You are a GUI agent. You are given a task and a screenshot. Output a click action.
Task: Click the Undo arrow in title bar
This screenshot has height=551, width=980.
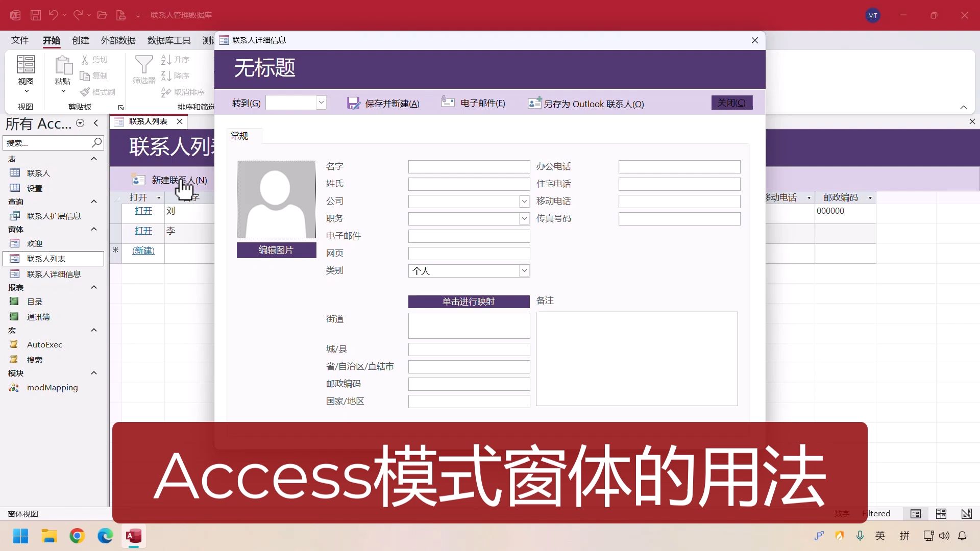pyautogui.click(x=53, y=15)
